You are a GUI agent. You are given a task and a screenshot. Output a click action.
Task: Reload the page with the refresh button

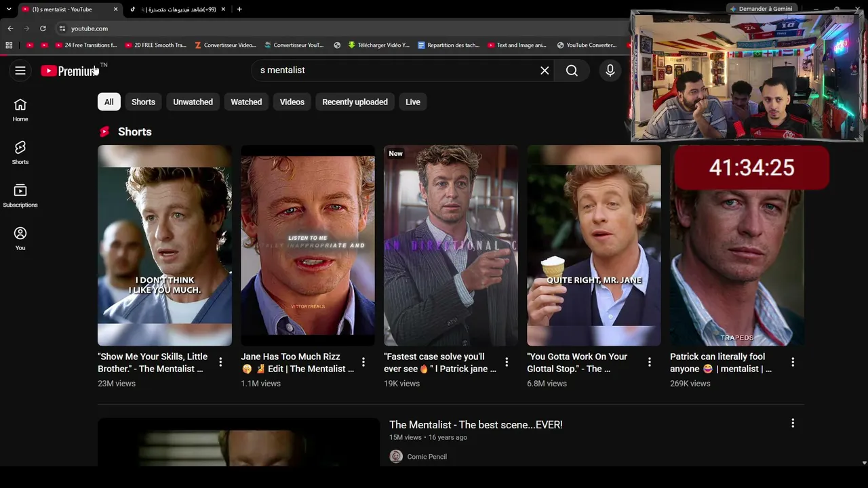tap(43, 28)
